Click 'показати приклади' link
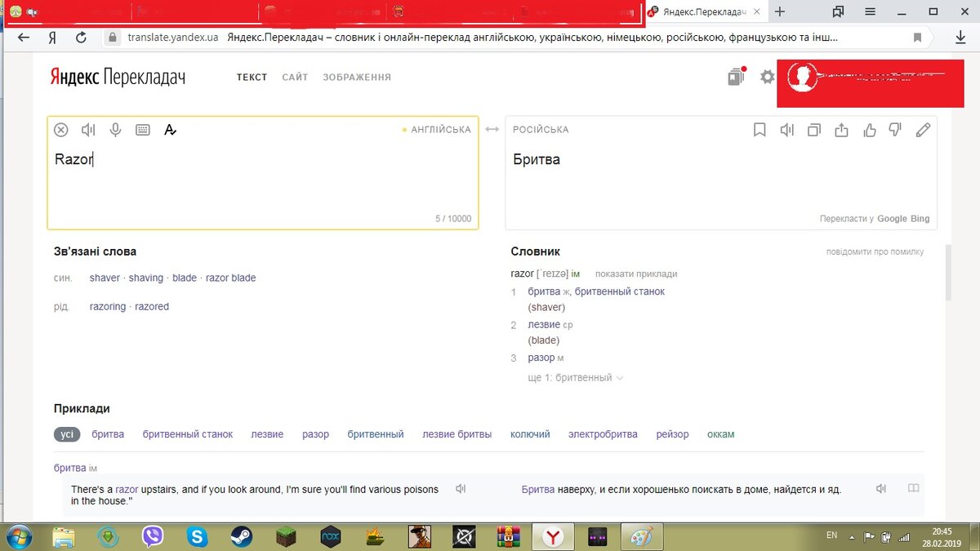This screenshot has height=551, width=980. pos(636,274)
